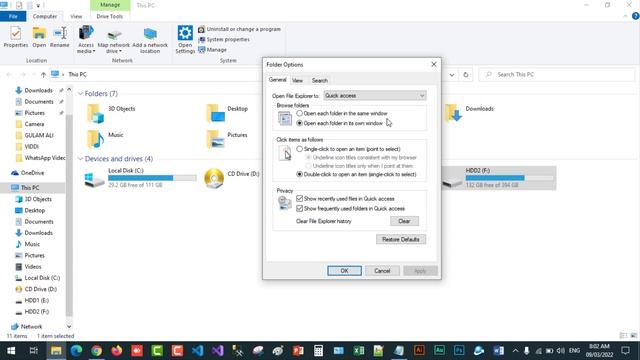640x360 pixels.
Task: Confirm the dialog with OK
Action: (344, 271)
